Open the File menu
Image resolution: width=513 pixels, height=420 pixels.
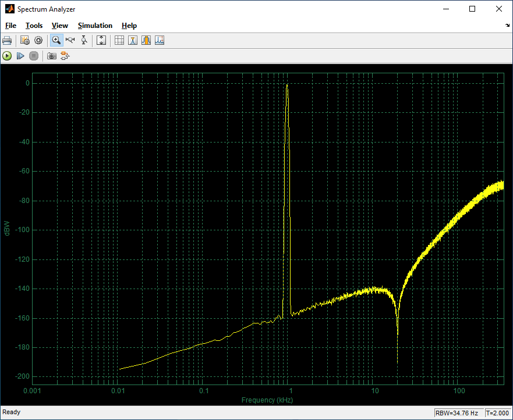[x=10, y=26]
